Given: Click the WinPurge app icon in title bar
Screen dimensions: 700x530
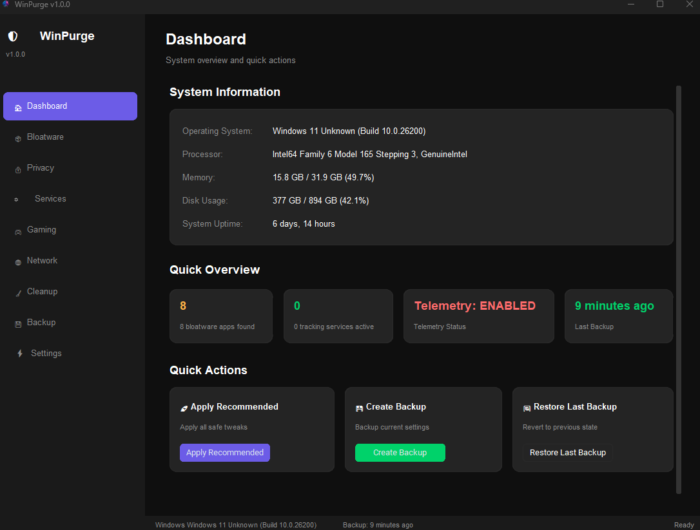Looking at the screenshot, I should [x=6, y=4].
